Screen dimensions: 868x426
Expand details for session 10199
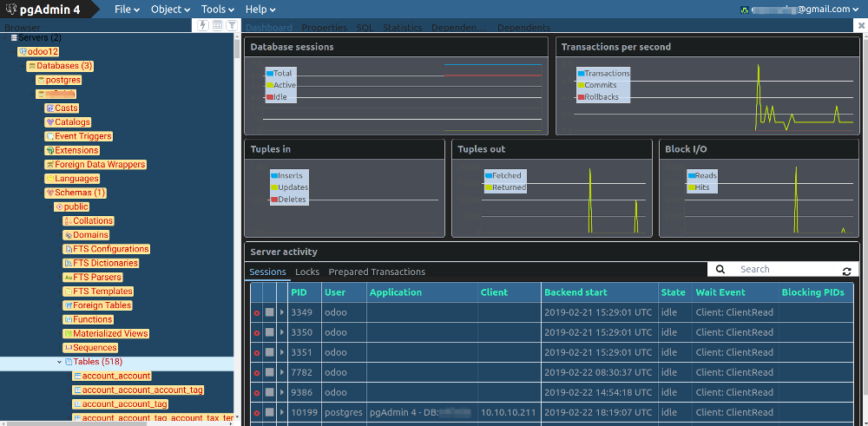pos(282,413)
